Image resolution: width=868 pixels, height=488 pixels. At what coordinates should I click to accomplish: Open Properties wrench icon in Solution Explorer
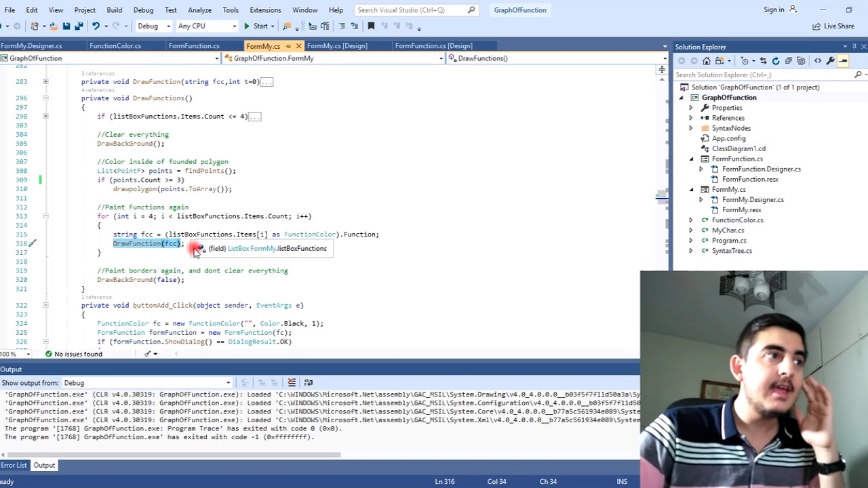point(830,61)
